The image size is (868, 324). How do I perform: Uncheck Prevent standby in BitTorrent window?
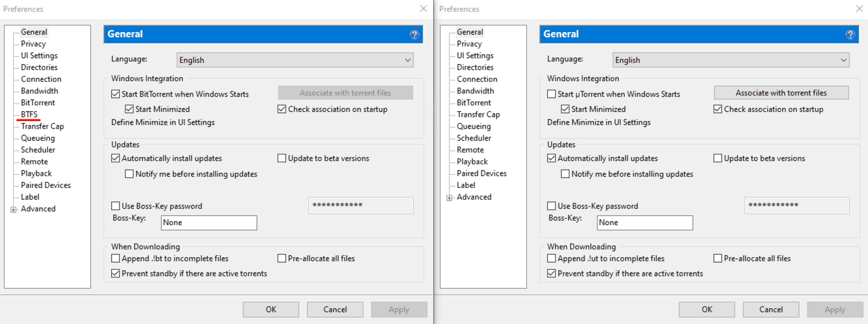coord(116,274)
